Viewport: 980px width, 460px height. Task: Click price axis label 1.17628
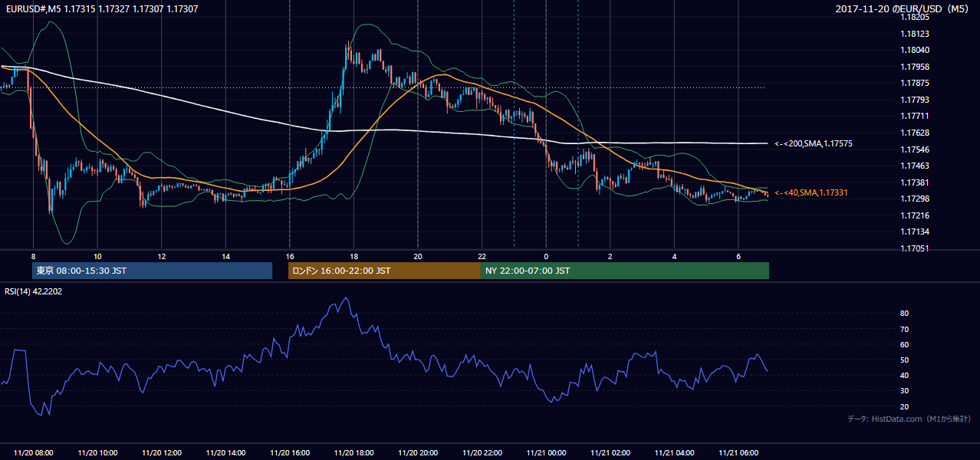[x=914, y=133]
